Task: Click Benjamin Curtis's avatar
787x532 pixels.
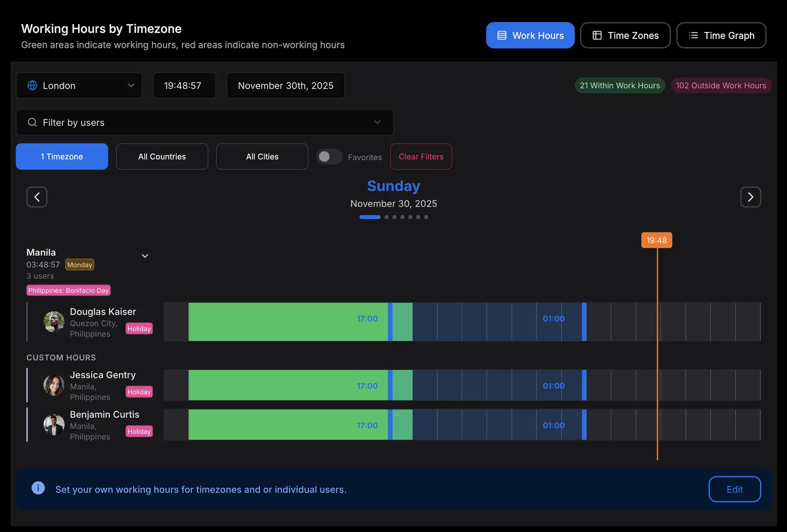Action: point(54,425)
